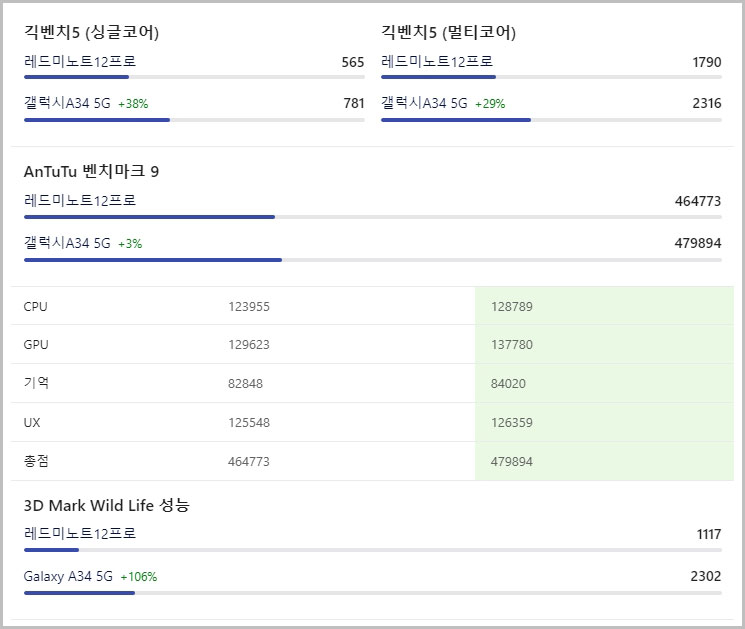Click the 565 single-core progress bar

(194, 77)
